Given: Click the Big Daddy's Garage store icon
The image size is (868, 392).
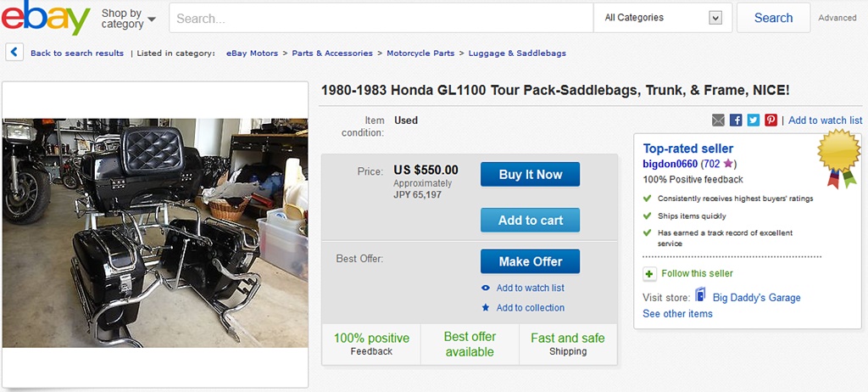Looking at the screenshot, I should [701, 296].
